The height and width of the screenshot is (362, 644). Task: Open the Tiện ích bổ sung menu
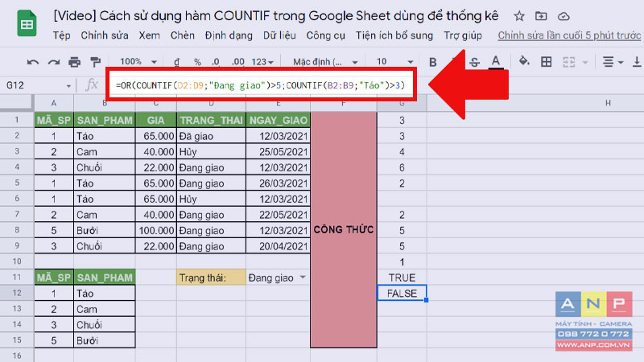pyautogui.click(x=394, y=35)
